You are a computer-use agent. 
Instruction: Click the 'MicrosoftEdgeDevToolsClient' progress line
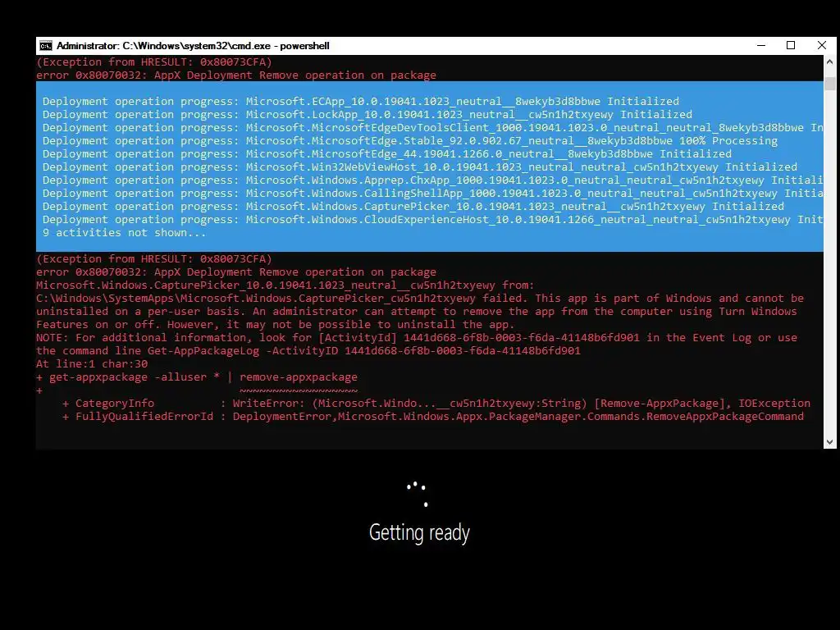(432, 127)
